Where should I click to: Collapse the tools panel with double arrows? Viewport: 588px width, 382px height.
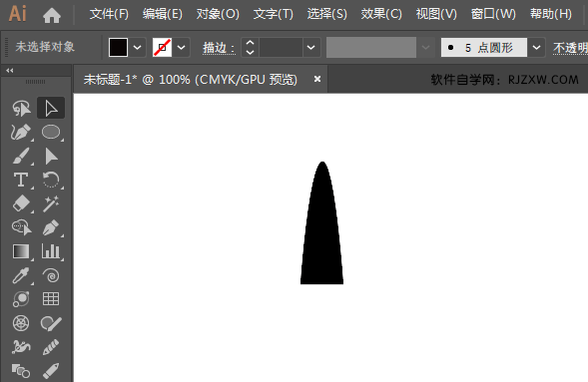tap(10, 71)
